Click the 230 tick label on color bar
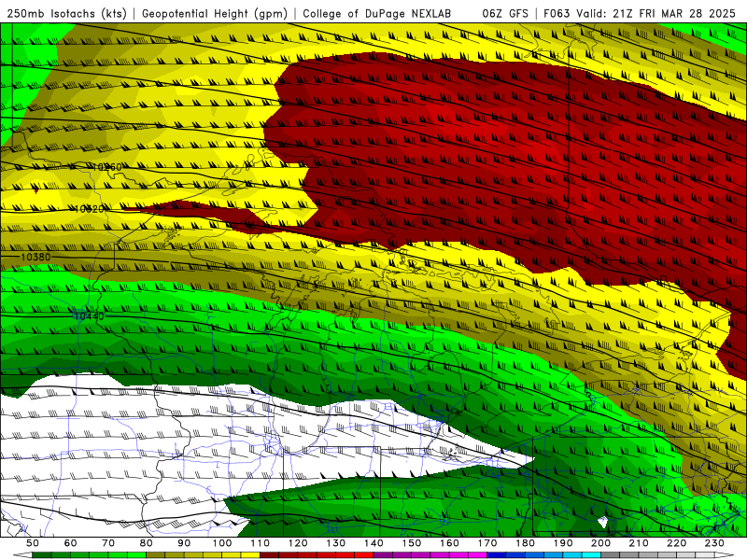This screenshot has width=747, height=560. (x=715, y=543)
